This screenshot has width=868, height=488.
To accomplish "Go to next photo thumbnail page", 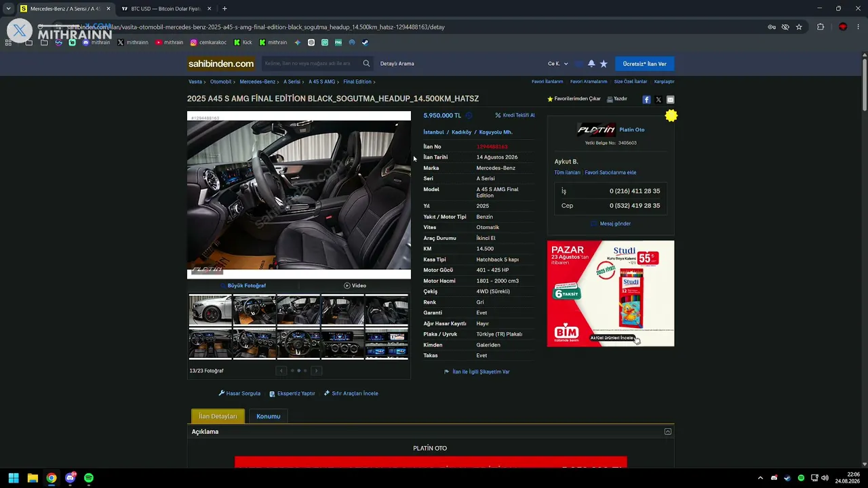I will tap(316, 371).
